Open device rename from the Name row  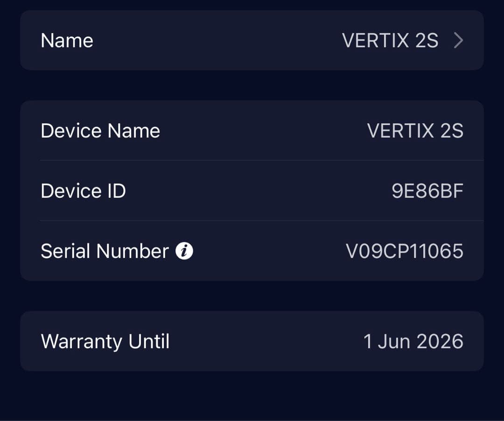(252, 41)
